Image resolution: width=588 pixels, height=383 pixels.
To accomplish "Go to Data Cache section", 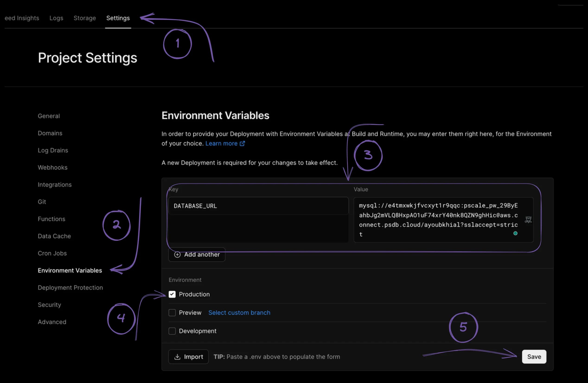I will 54,236.
